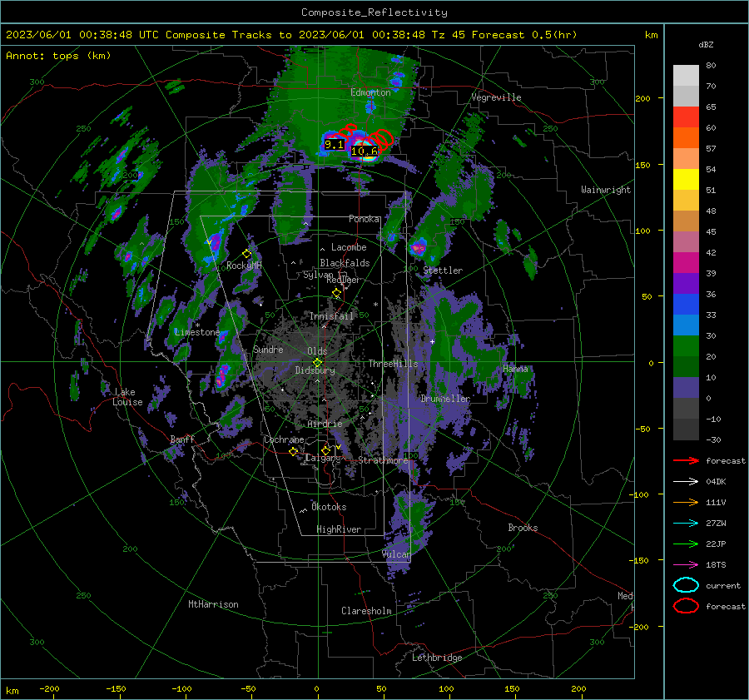Click the yellow diamond marker near Cochrane
Image resolution: width=749 pixels, height=700 pixels.
(293, 451)
